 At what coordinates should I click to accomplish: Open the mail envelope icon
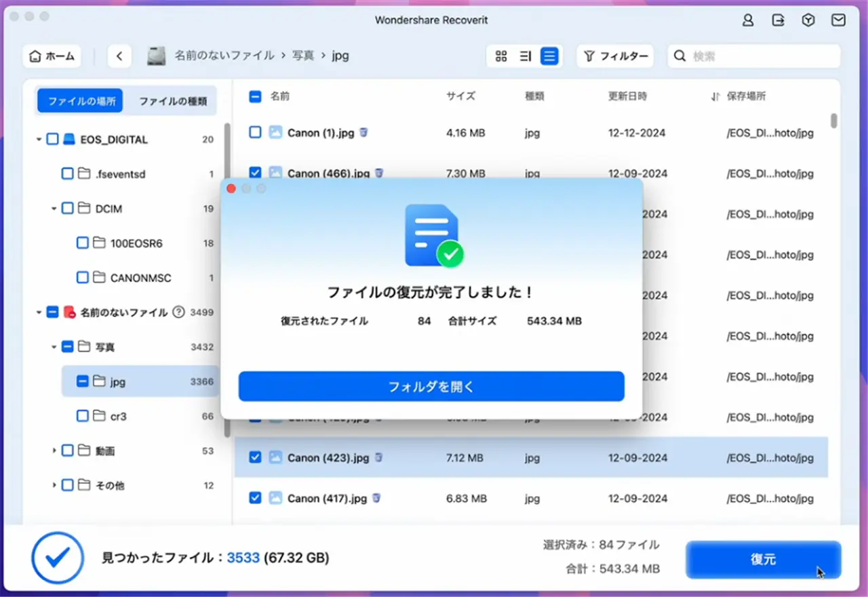(839, 20)
